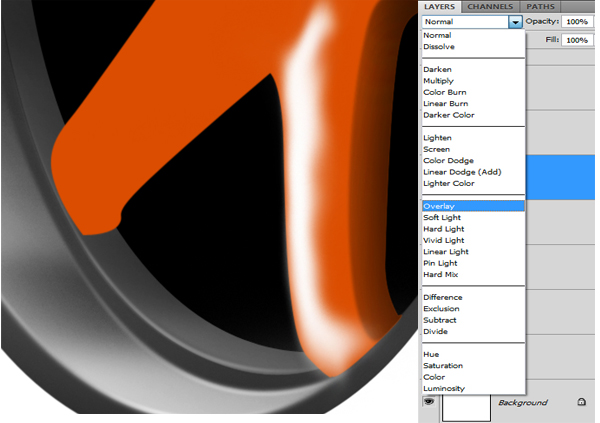Choose the Soft Light blend mode
This screenshot has width=600, height=423.
click(442, 217)
